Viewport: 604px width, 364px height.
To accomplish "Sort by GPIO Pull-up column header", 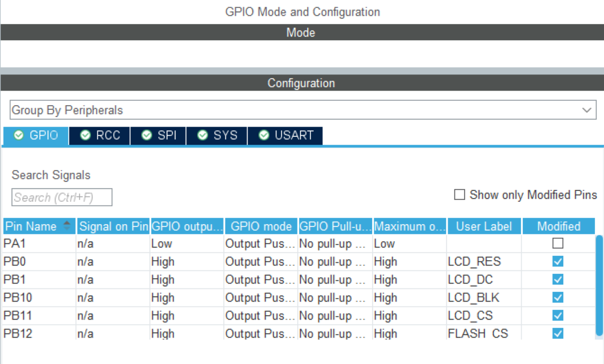I will [335, 226].
